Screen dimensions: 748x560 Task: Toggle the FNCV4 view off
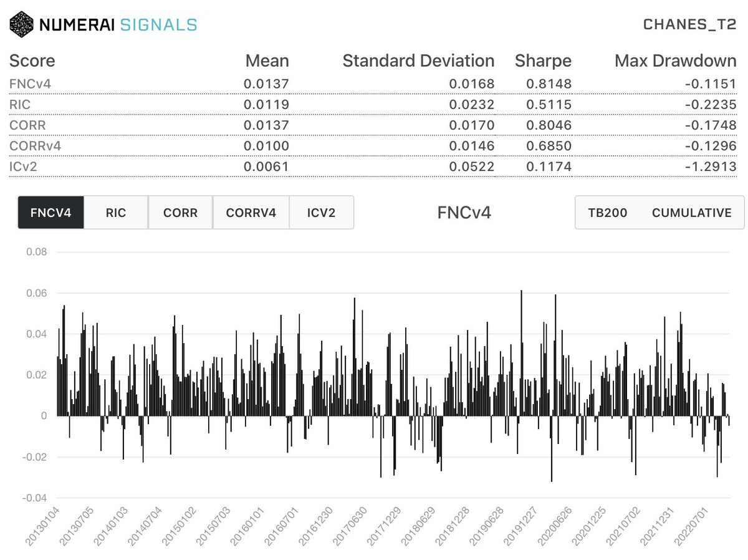tap(50, 213)
